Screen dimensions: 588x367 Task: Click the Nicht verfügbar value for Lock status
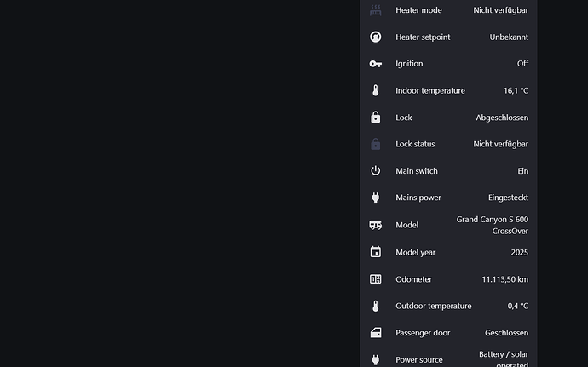point(500,144)
